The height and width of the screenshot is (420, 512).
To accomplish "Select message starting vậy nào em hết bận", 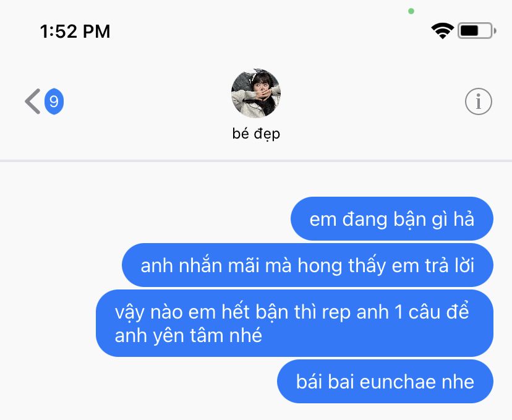I will coord(294,324).
